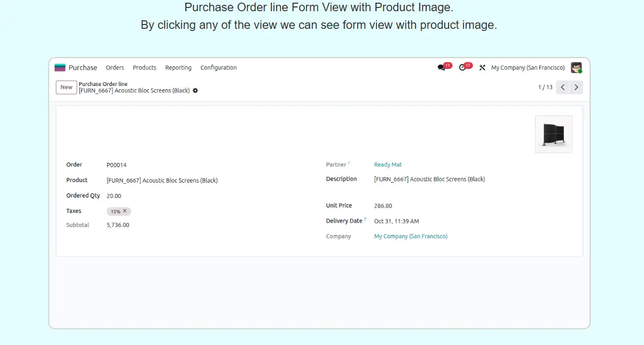This screenshot has width=644, height=345.
Task: Expand the Reporting menu
Action: point(178,68)
